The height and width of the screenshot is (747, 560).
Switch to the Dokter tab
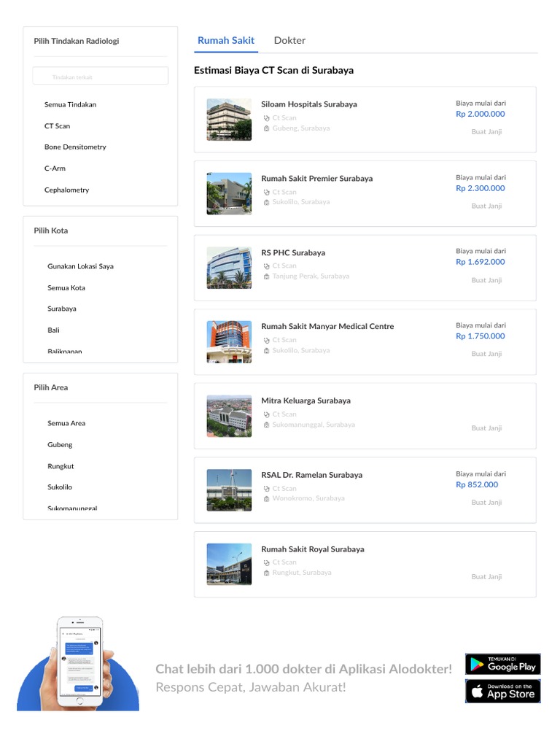point(289,41)
